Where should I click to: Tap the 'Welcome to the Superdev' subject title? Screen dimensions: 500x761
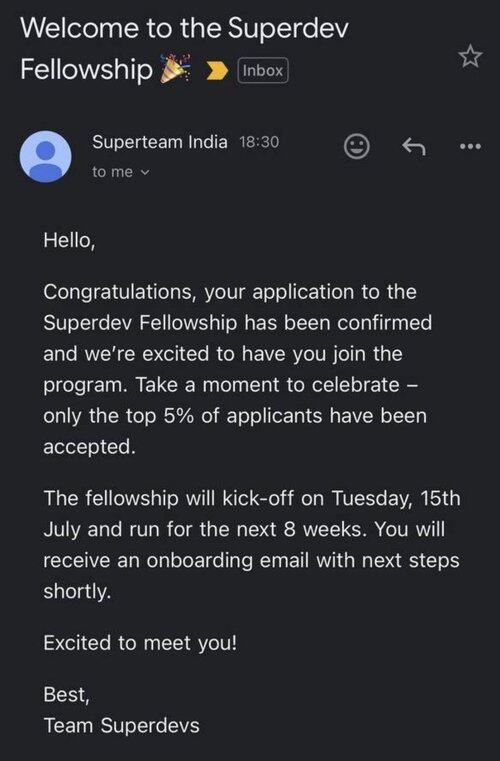(x=184, y=28)
